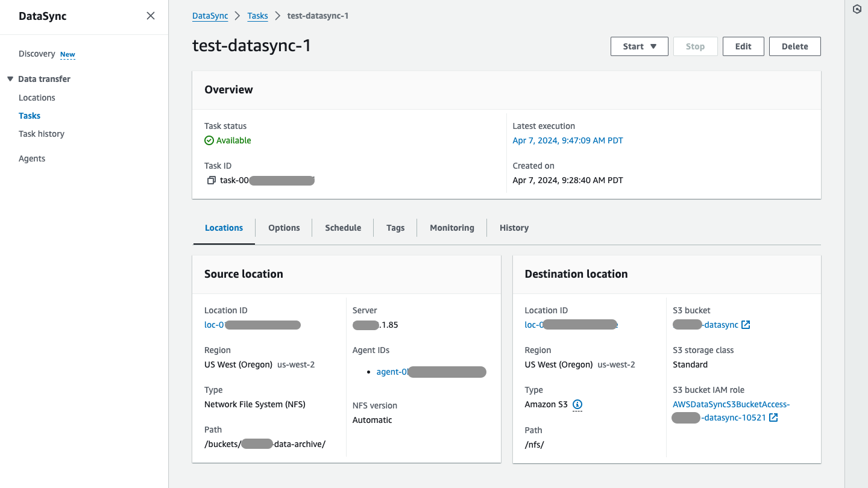Open the Schedule tab
868x488 pixels.
pyautogui.click(x=343, y=228)
